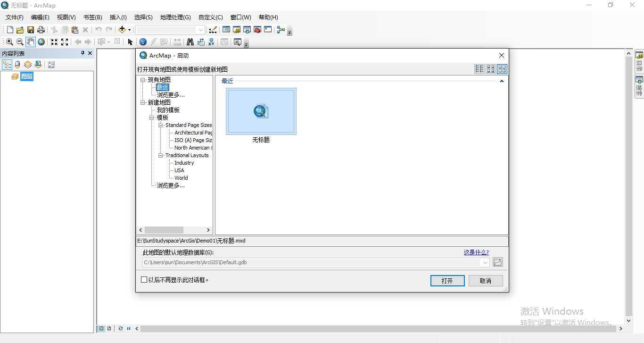The height and width of the screenshot is (343, 644).
Task: Switch to Layout View at map bottom
Action: (x=109, y=328)
